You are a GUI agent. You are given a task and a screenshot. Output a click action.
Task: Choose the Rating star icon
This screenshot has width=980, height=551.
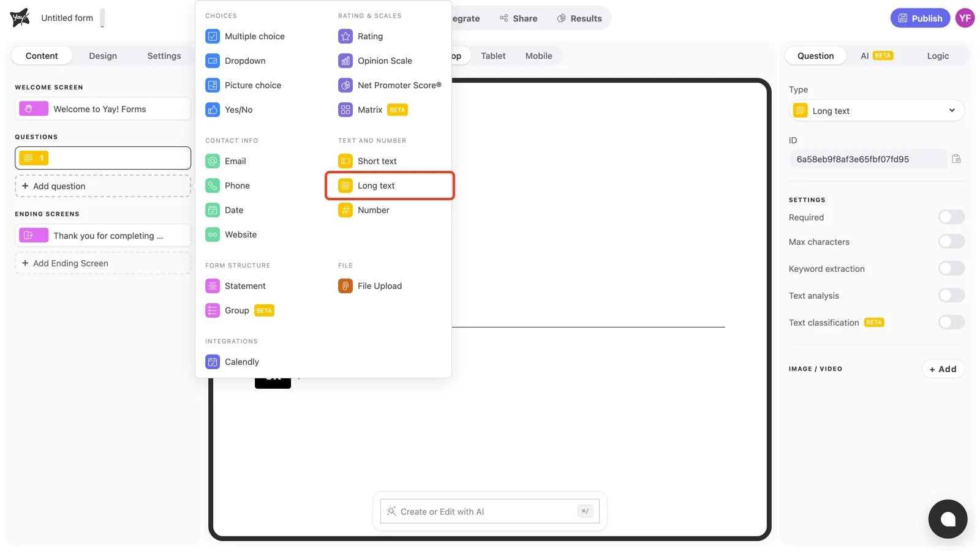pyautogui.click(x=345, y=36)
